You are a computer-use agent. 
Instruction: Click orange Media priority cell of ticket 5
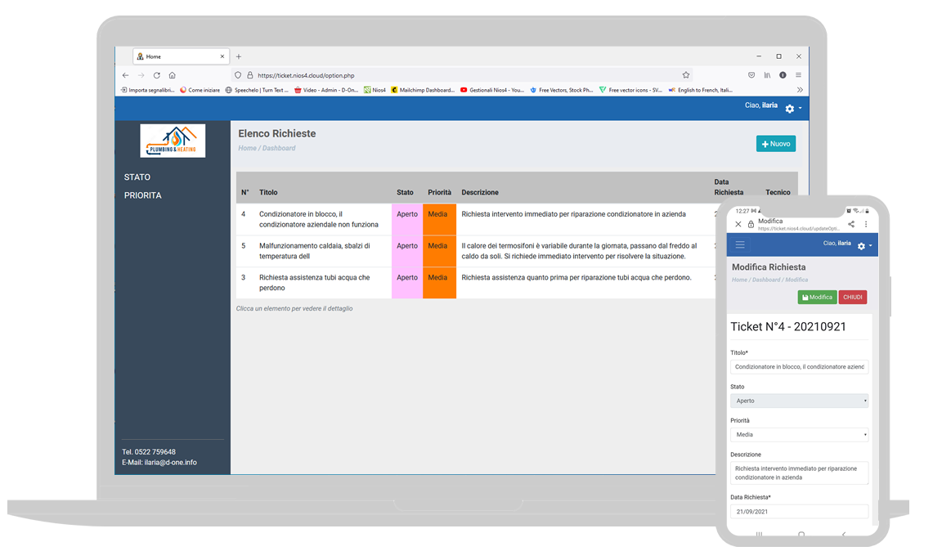[x=438, y=251]
